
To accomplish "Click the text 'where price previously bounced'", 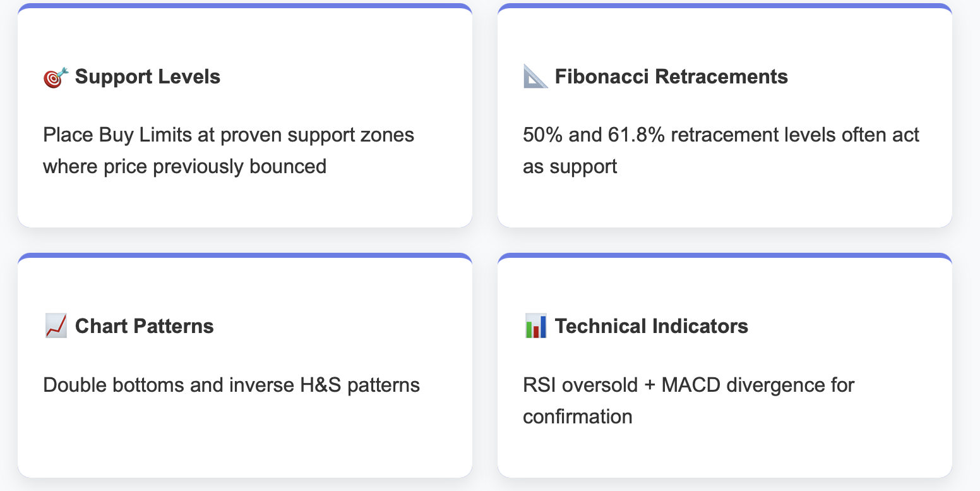I will click(185, 167).
